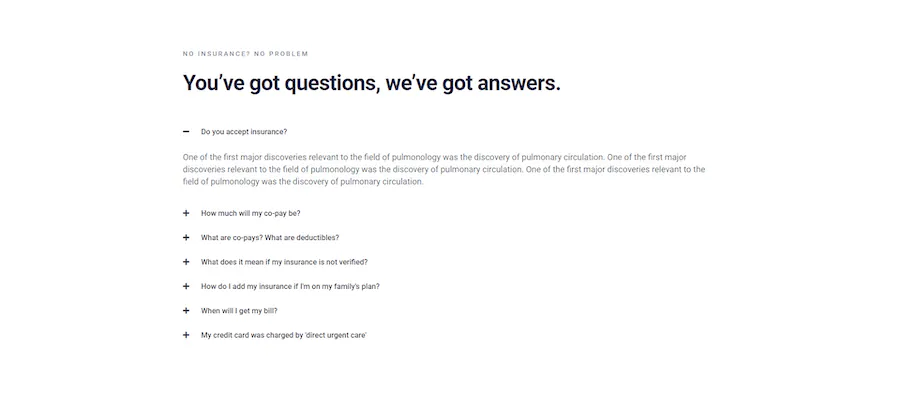Click the pulmonology answer paragraph's first line

pos(435,157)
